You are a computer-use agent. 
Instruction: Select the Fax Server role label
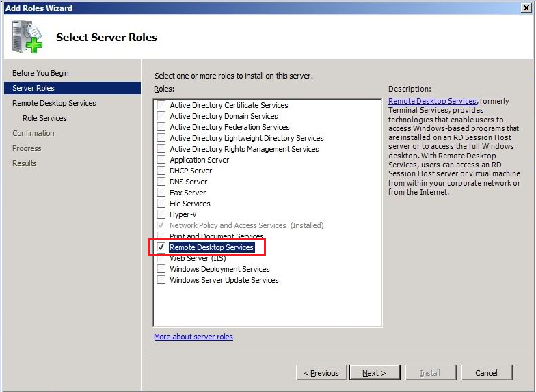[187, 193]
